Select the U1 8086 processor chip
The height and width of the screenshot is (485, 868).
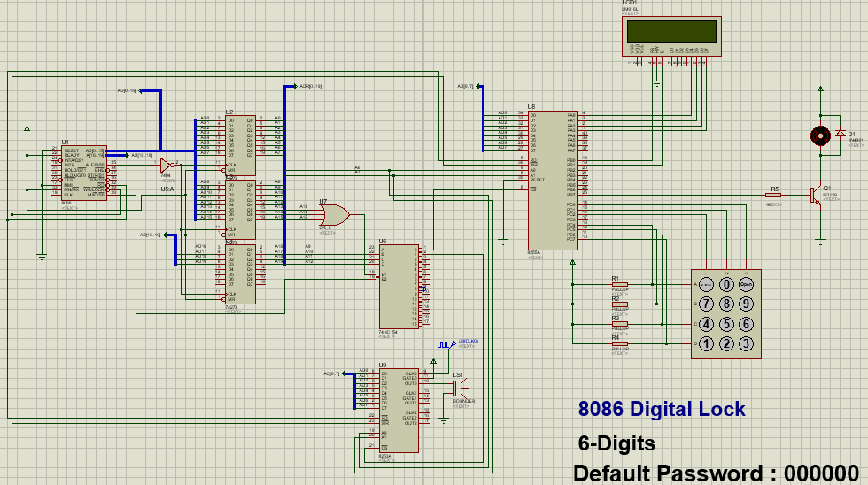[x=84, y=173]
